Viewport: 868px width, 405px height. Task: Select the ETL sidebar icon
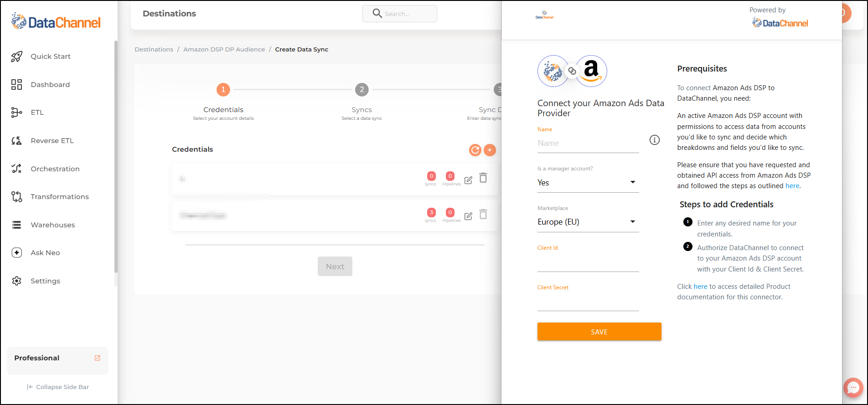coord(17,113)
